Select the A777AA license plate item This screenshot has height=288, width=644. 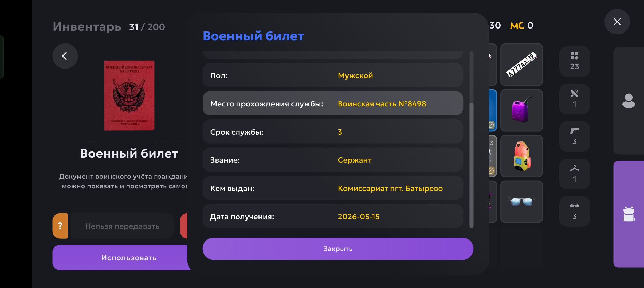tap(521, 65)
